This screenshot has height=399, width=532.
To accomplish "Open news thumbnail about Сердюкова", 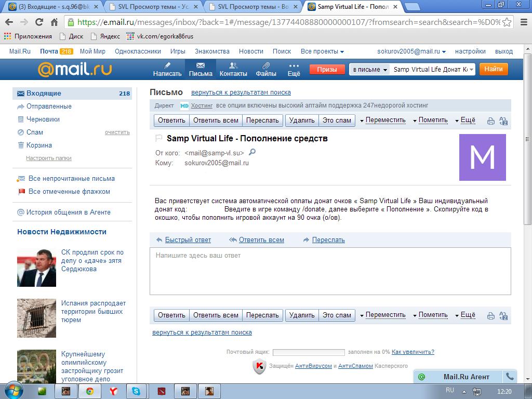I will tap(36, 268).
